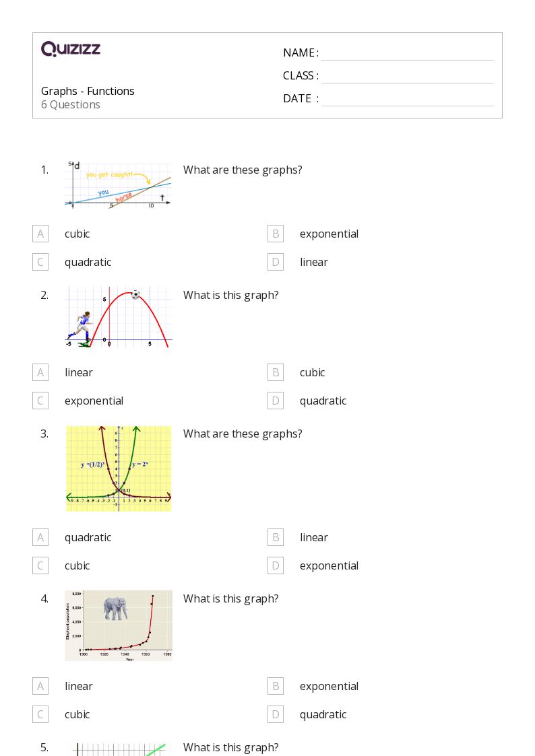Click the Quizizz logo
Viewport: 535px width, 756px height.
click(71, 48)
